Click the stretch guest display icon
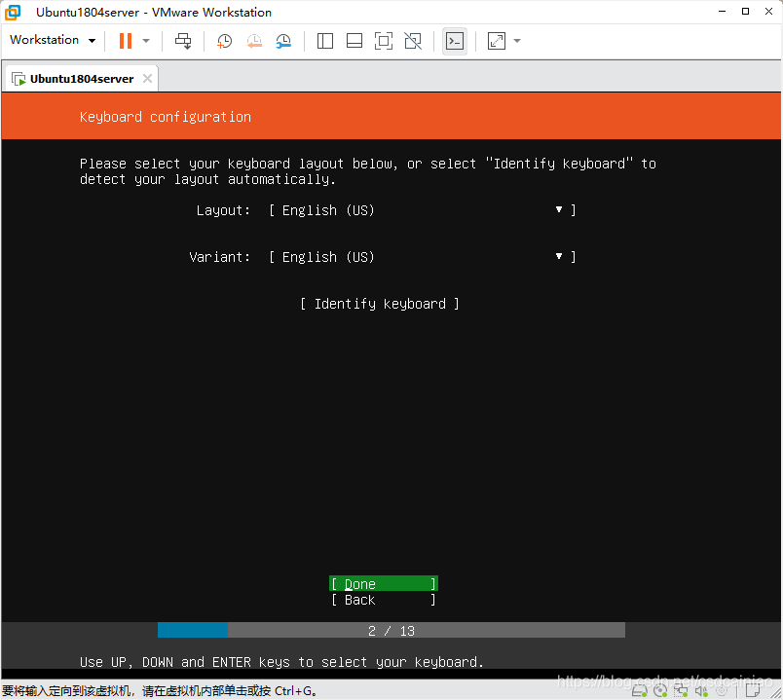Screen dimensions: 783x700 click(x=497, y=41)
